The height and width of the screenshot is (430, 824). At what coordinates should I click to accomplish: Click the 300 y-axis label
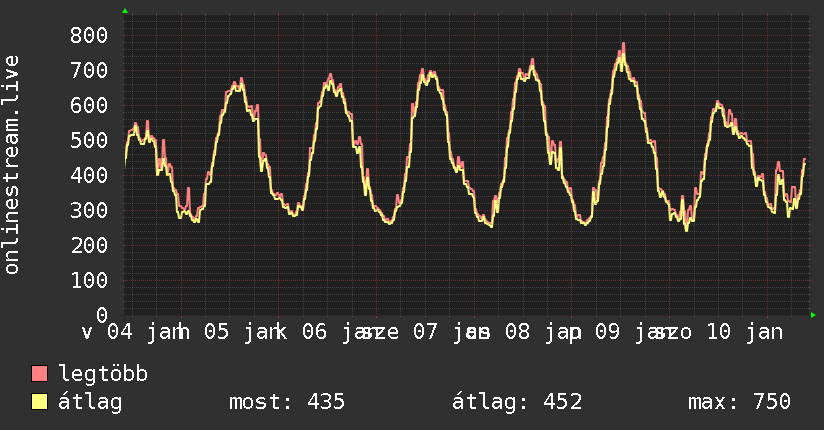click(89, 210)
